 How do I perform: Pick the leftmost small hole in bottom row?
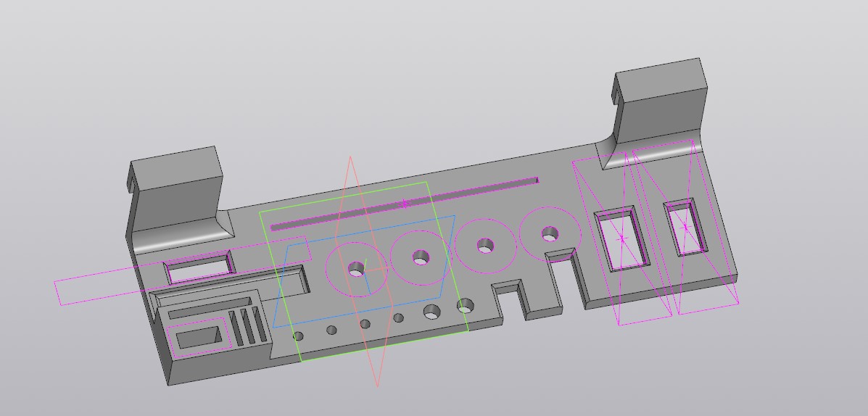(298, 336)
